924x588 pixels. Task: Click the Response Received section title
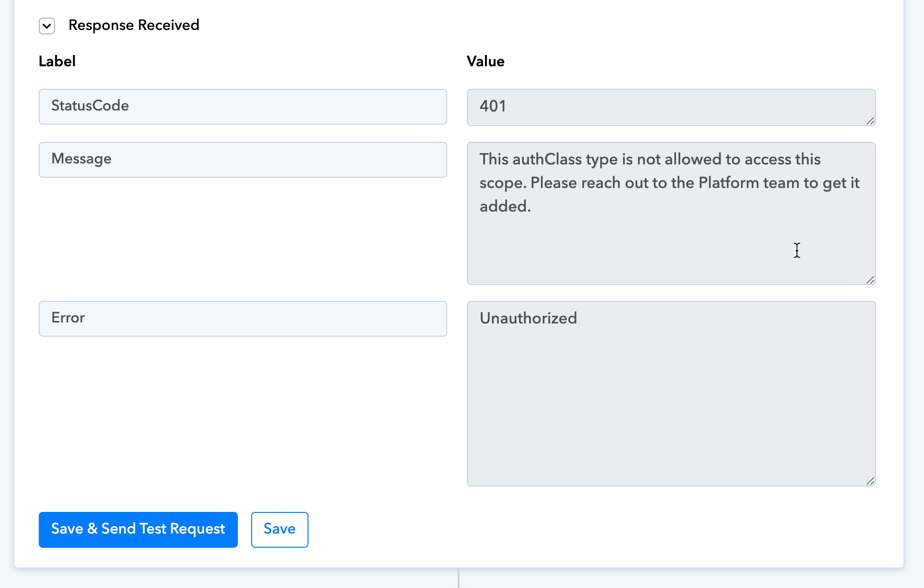[133, 25]
